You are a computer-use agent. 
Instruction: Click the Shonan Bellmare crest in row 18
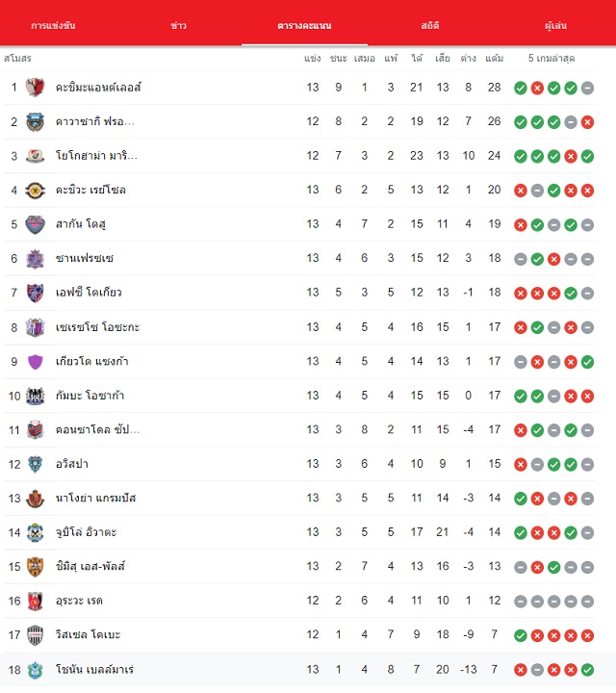click(x=35, y=670)
